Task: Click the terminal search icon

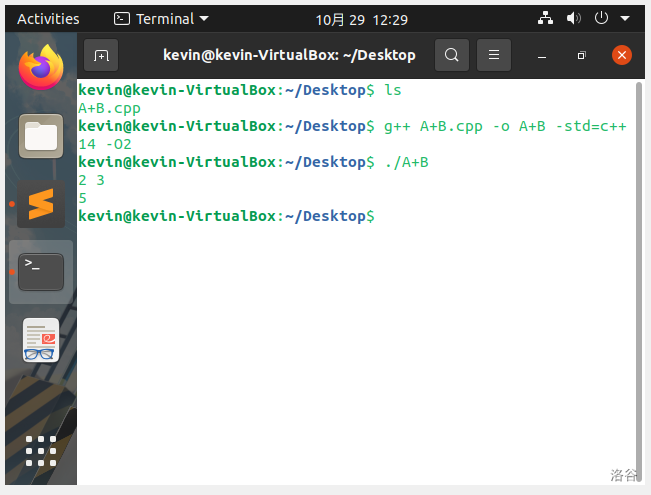Action: [452, 56]
